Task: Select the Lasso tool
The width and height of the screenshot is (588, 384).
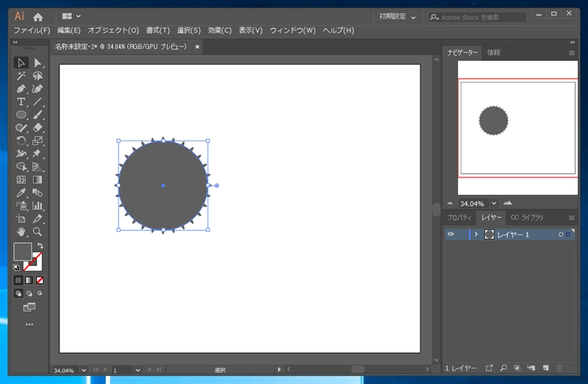Action: coord(37,76)
